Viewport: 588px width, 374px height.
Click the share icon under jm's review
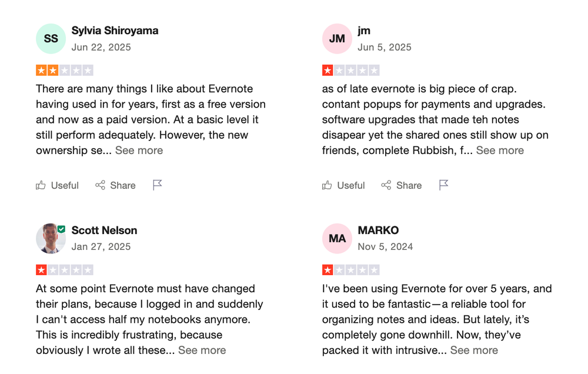(386, 185)
